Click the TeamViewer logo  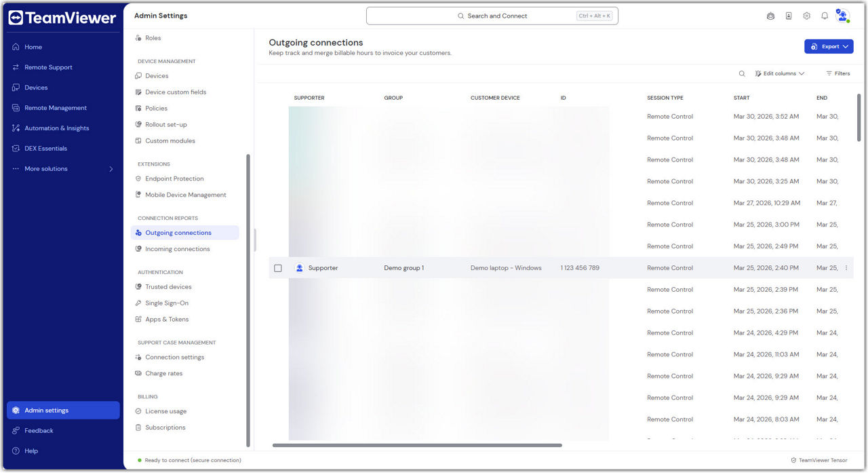62,18
